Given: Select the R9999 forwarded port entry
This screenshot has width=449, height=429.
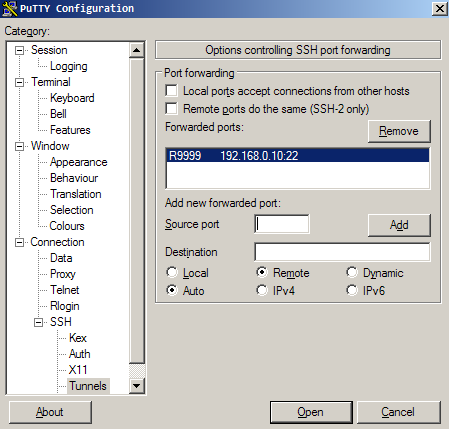Looking at the screenshot, I should [298, 156].
